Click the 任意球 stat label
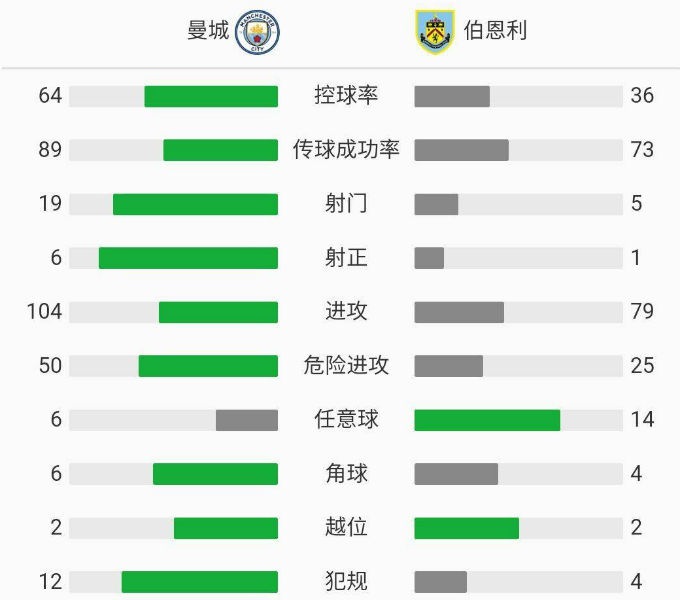This screenshot has height=600, width=680. [x=346, y=420]
